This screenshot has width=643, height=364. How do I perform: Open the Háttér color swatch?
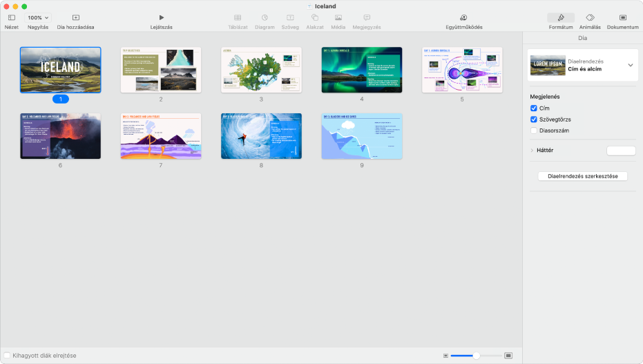pyautogui.click(x=621, y=151)
